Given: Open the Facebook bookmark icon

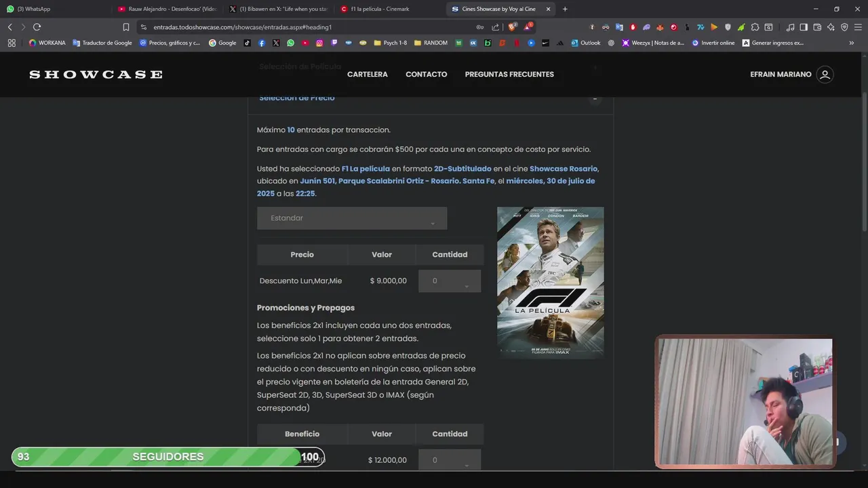Looking at the screenshot, I should [262, 43].
